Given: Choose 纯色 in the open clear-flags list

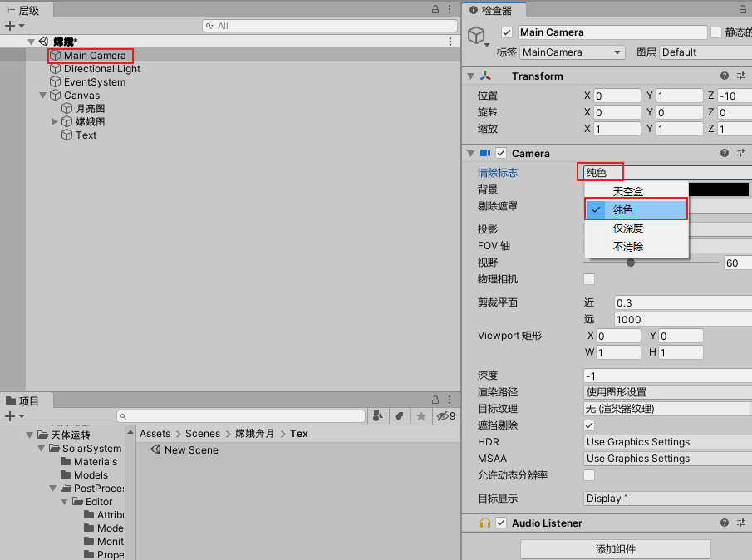Looking at the screenshot, I should [636, 209].
